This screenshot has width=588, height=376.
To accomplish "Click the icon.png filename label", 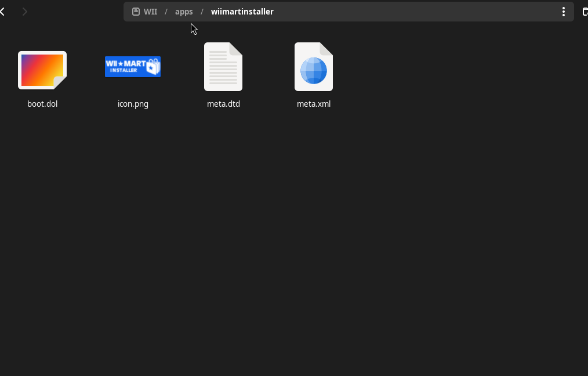I will [133, 104].
